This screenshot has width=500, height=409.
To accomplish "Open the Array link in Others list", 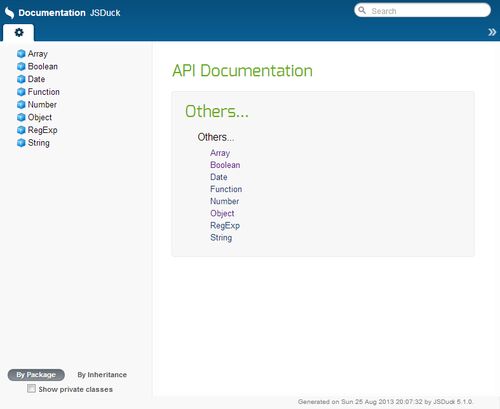I will [x=220, y=153].
